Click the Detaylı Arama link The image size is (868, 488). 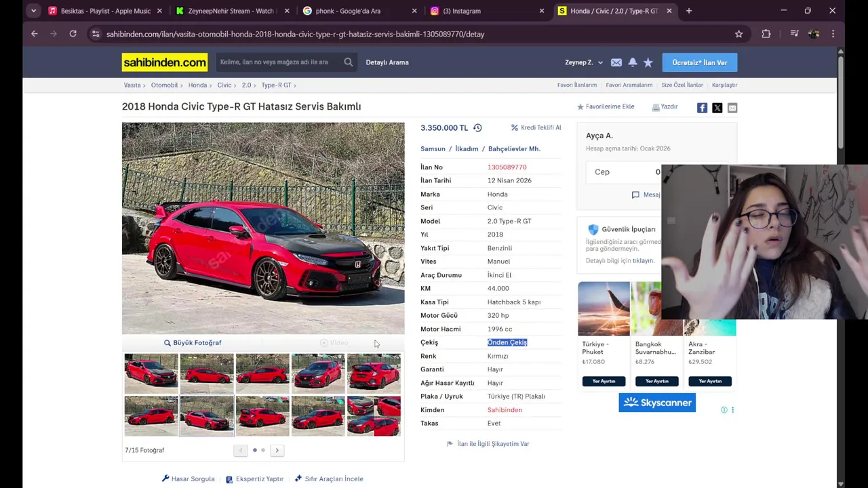tap(387, 62)
